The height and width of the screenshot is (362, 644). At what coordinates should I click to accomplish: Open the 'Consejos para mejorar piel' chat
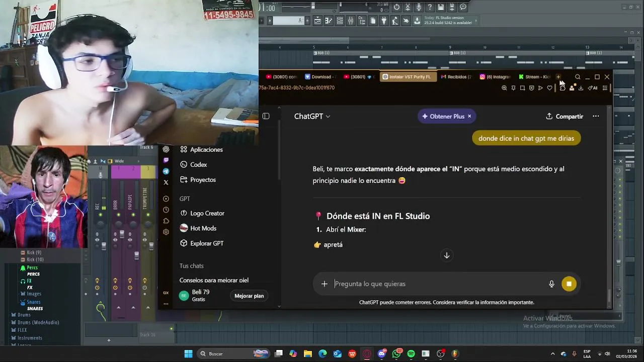(214, 280)
